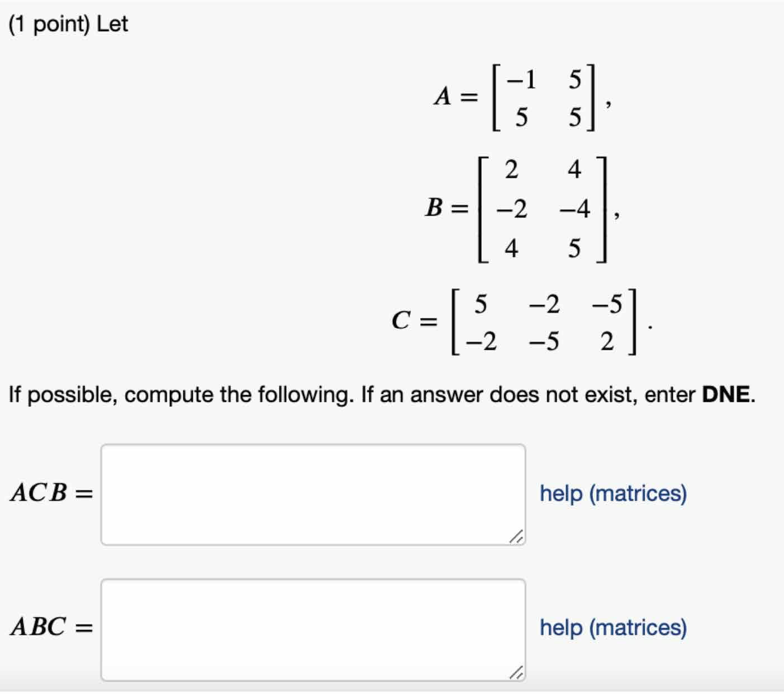
Task: Click the ACB answer text box
Action: coord(313,494)
